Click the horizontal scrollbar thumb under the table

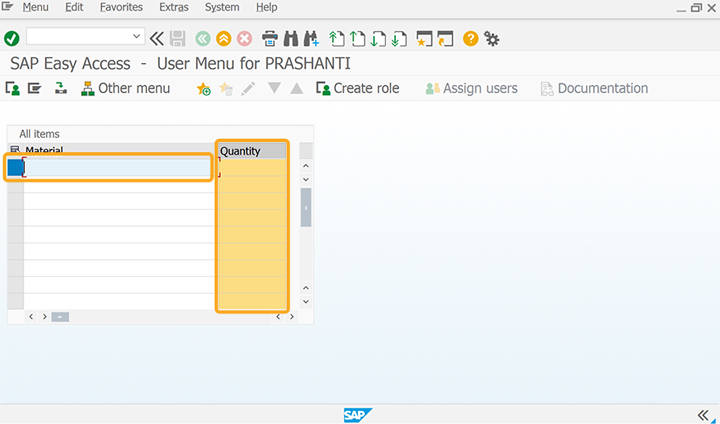click(60, 317)
